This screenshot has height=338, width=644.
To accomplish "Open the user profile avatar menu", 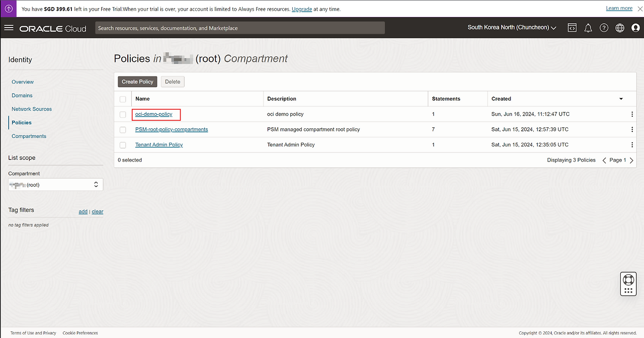I will pyautogui.click(x=635, y=28).
